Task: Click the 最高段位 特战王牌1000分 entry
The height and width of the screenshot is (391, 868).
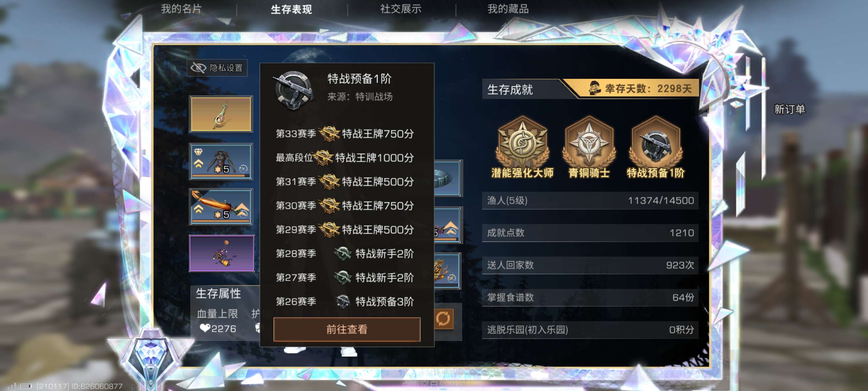Action: click(x=345, y=158)
